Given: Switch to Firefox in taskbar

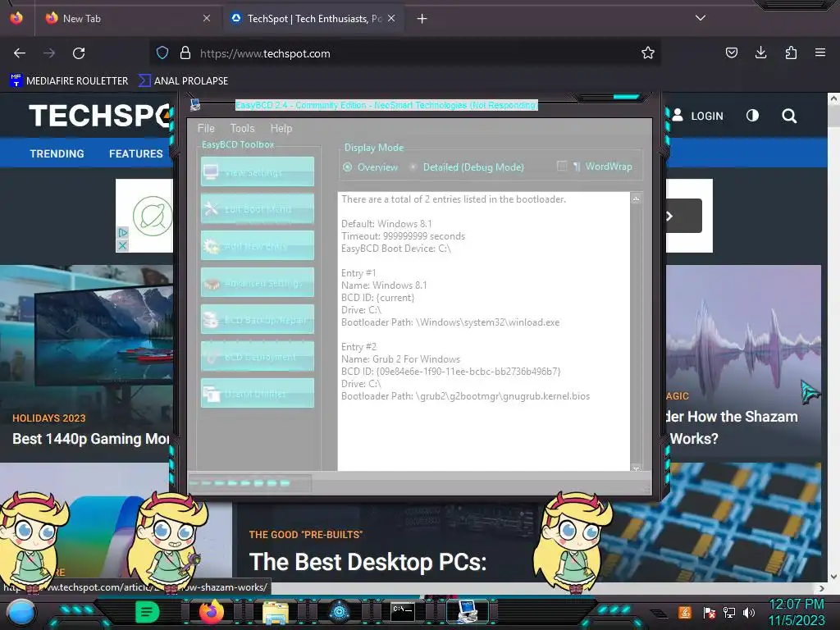Looking at the screenshot, I should [x=212, y=612].
